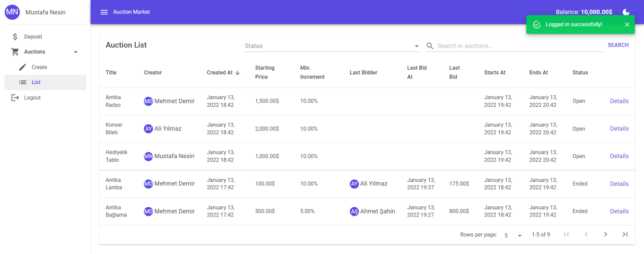Focus the Search in auctions field

point(520,46)
